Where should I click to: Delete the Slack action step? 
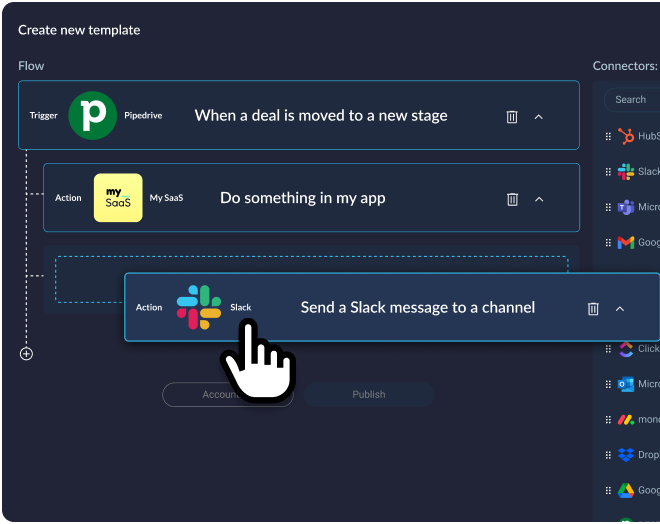click(593, 309)
